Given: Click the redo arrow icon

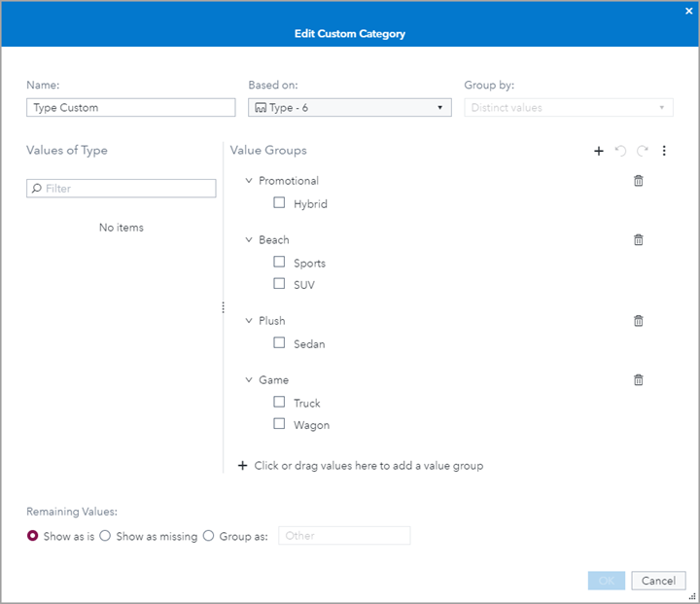Looking at the screenshot, I should pyautogui.click(x=643, y=151).
